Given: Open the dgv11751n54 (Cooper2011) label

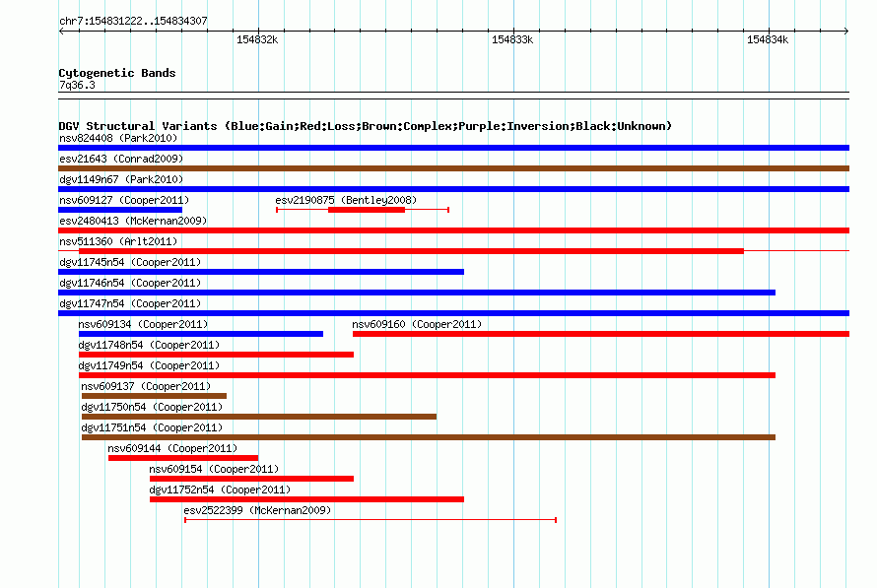Looking at the screenshot, I should click(152, 427).
